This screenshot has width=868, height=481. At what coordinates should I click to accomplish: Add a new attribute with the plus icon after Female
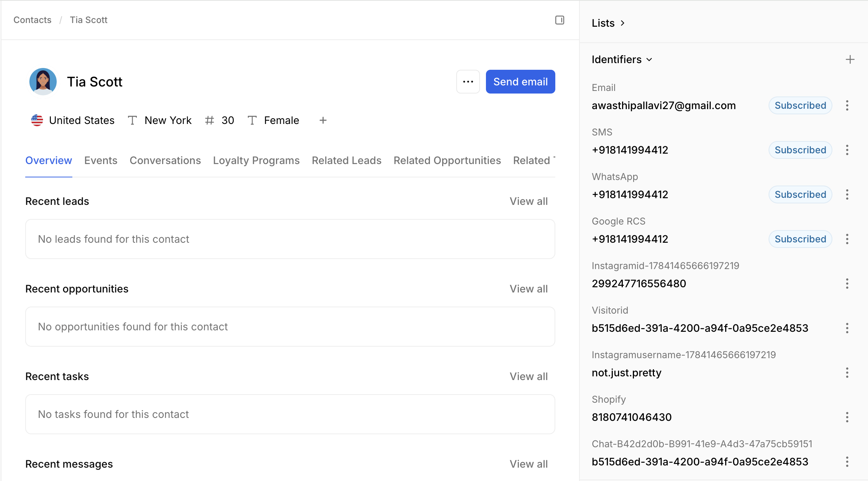[x=323, y=120]
